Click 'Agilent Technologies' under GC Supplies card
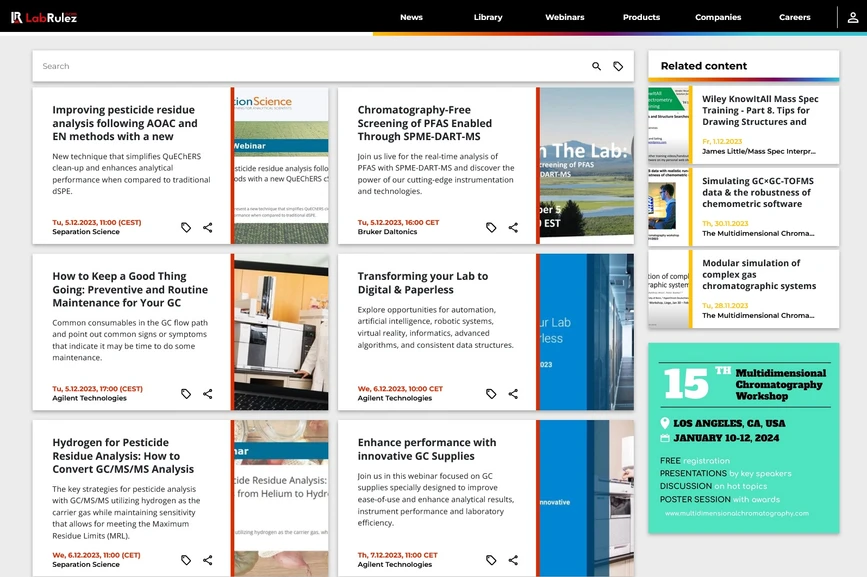Screen dimensions: 867x577 [394, 565]
